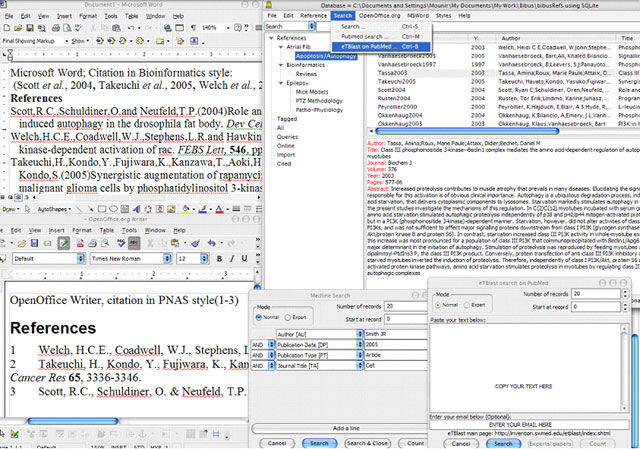This screenshot has width=640, height=449.
Task: Click the Rectangle shape tool in Word Draw toolbar
Action: [102, 209]
